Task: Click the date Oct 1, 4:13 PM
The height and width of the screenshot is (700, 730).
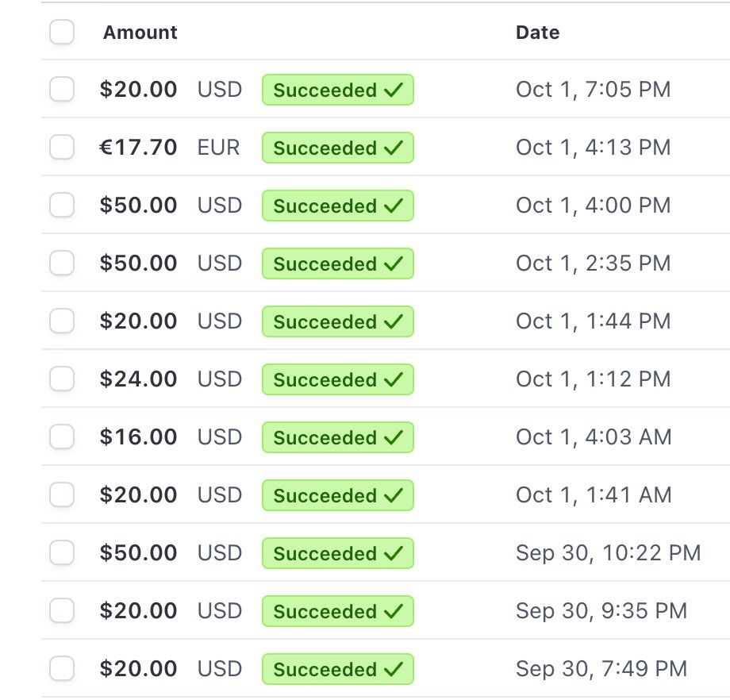Action: 594,147
